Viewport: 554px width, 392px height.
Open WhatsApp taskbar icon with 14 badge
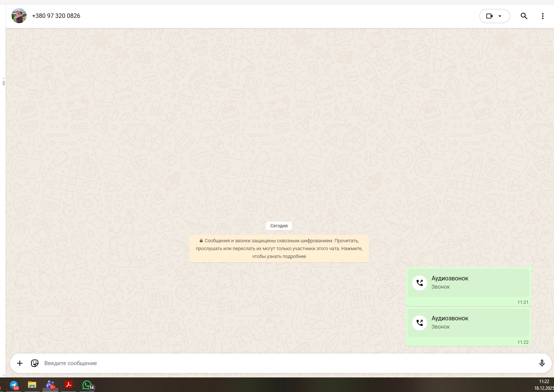coord(88,385)
